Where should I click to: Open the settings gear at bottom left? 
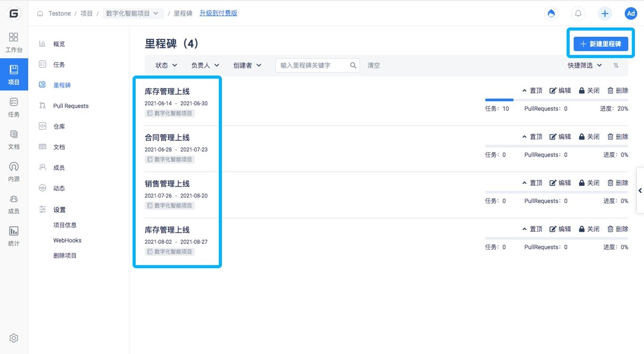pyautogui.click(x=14, y=338)
